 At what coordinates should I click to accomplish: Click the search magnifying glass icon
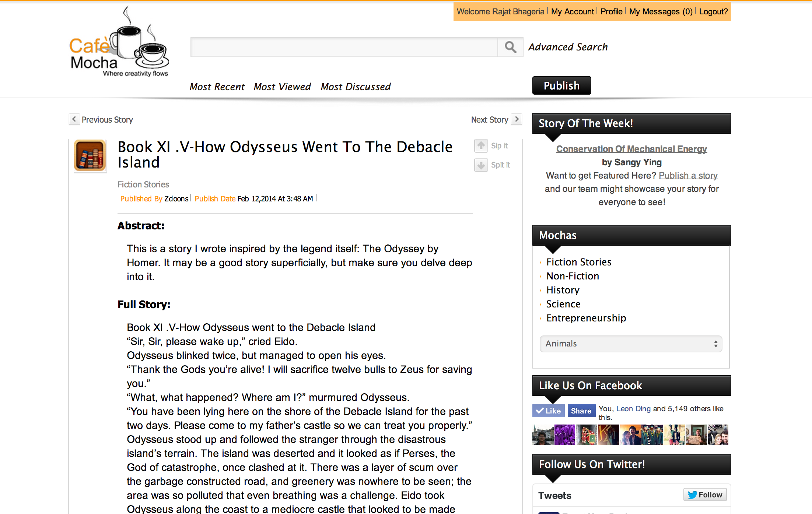pos(510,47)
